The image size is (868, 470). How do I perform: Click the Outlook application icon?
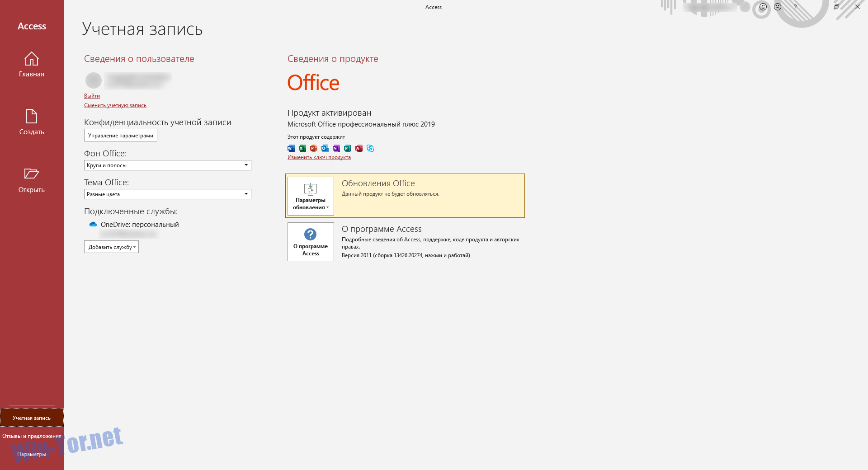pyautogui.click(x=325, y=148)
